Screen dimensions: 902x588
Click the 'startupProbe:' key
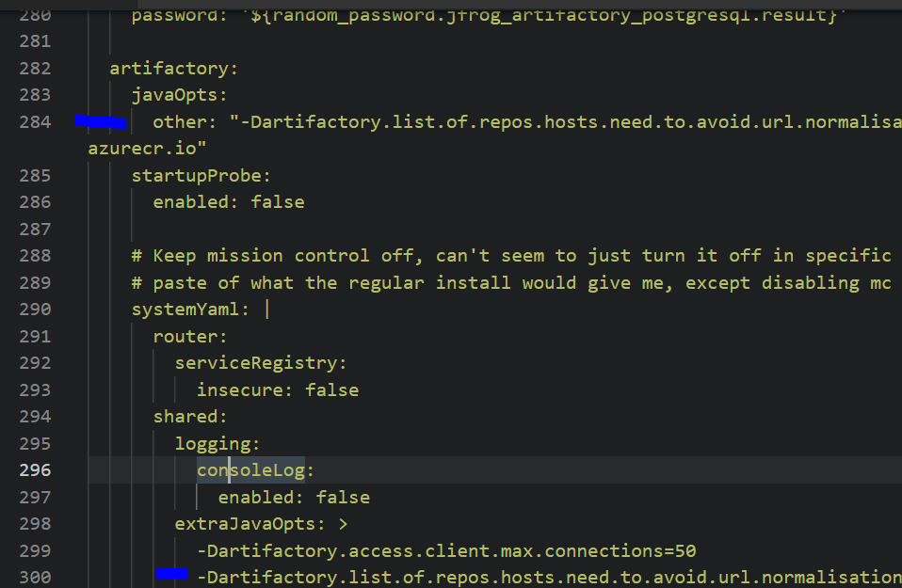[x=201, y=175]
